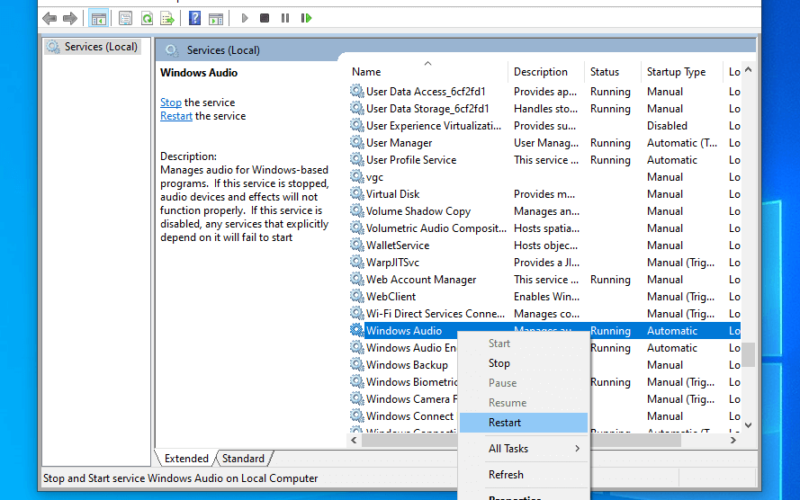This screenshot has height=500, width=800.
Task: Open the Help toolbar icon
Action: click(195, 18)
